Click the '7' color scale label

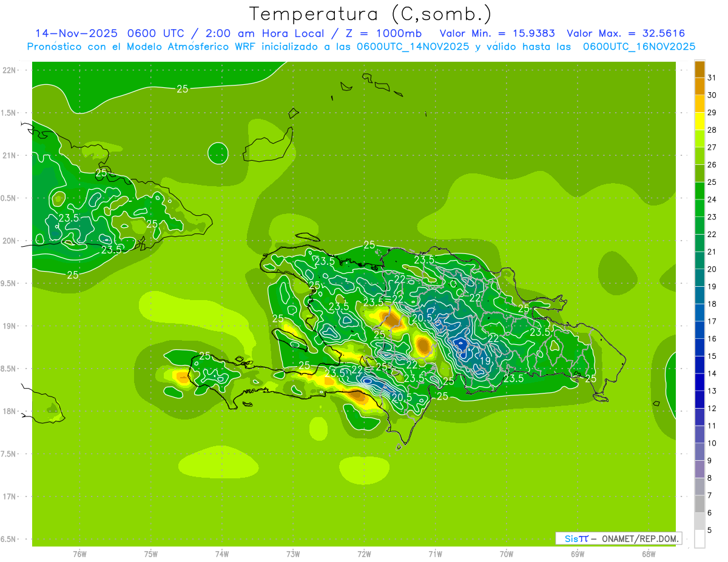(709, 496)
